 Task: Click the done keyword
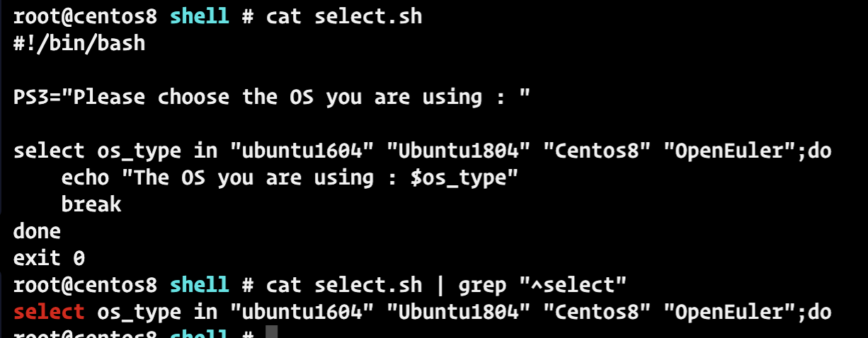[x=38, y=231]
